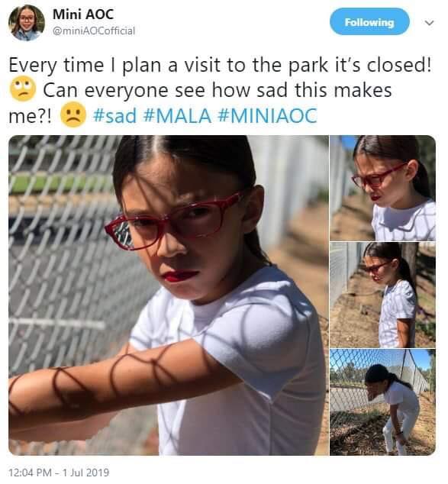Open the top right photo thumbnail
This screenshot has height=484, width=448.
(382, 188)
